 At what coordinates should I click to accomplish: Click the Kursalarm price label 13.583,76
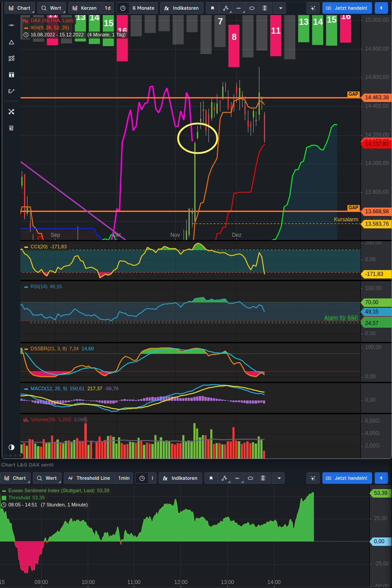(376, 224)
